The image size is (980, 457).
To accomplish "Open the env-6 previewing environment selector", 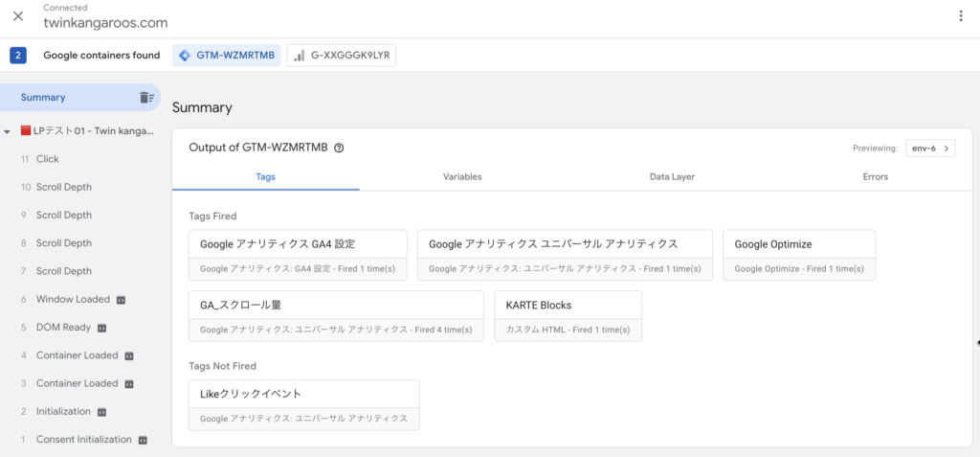I will click(x=930, y=149).
